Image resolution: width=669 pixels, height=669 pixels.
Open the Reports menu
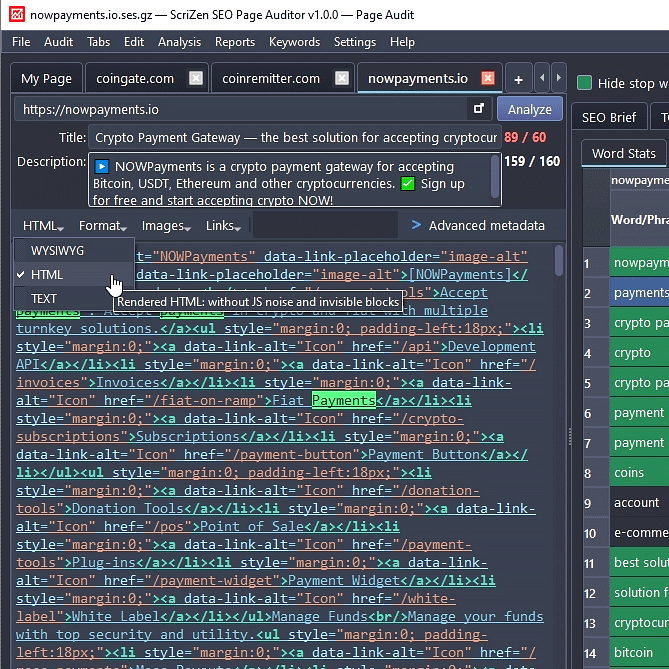point(235,42)
